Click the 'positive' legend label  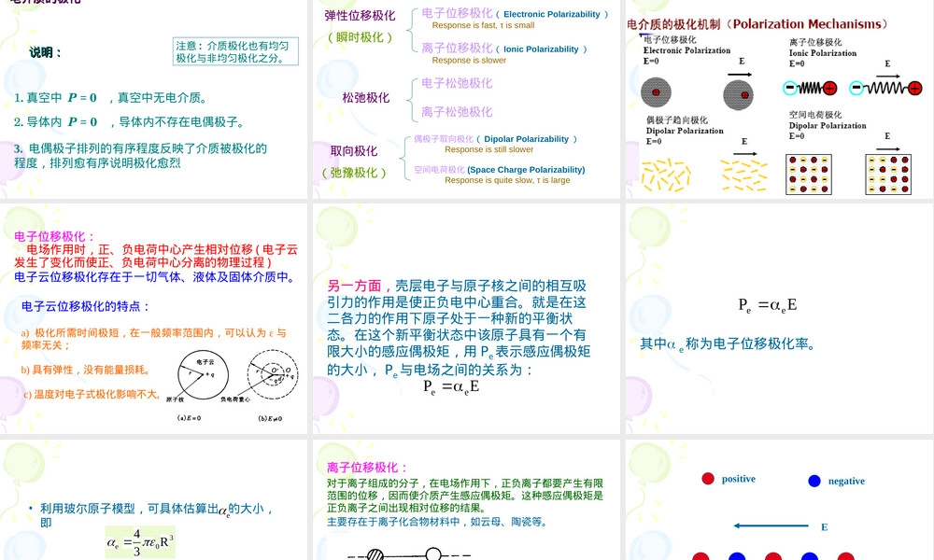739,479
